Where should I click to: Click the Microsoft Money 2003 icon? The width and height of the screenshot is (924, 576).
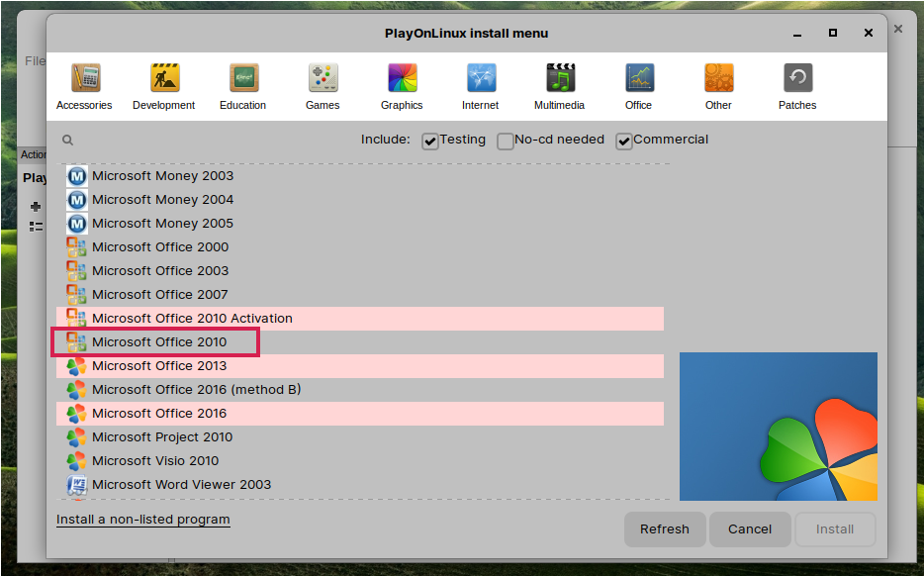[x=76, y=176]
